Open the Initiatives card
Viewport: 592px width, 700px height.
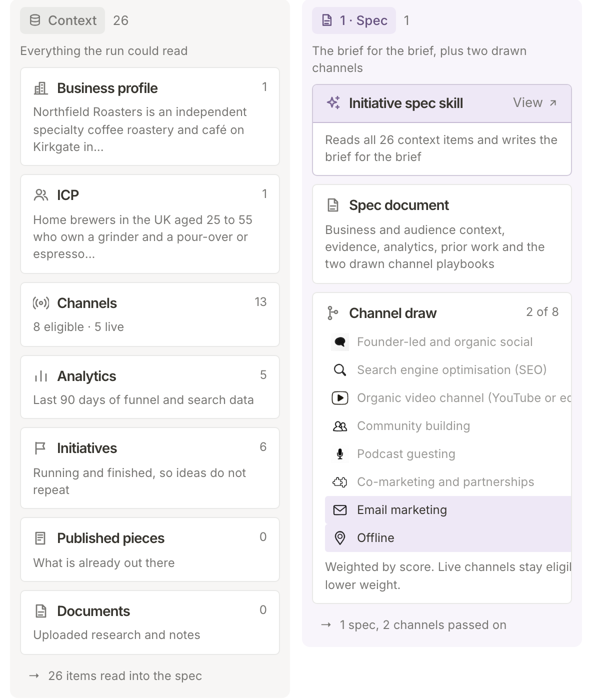point(150,468)
